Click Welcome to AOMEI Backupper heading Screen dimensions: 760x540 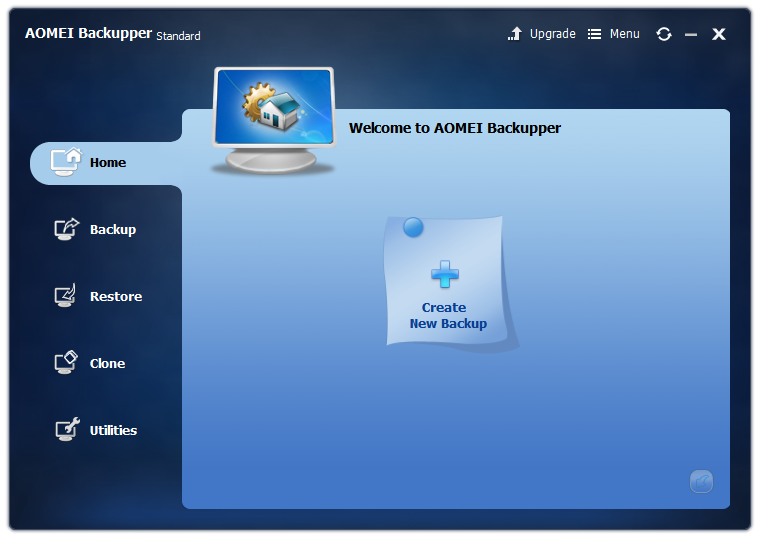455,128
